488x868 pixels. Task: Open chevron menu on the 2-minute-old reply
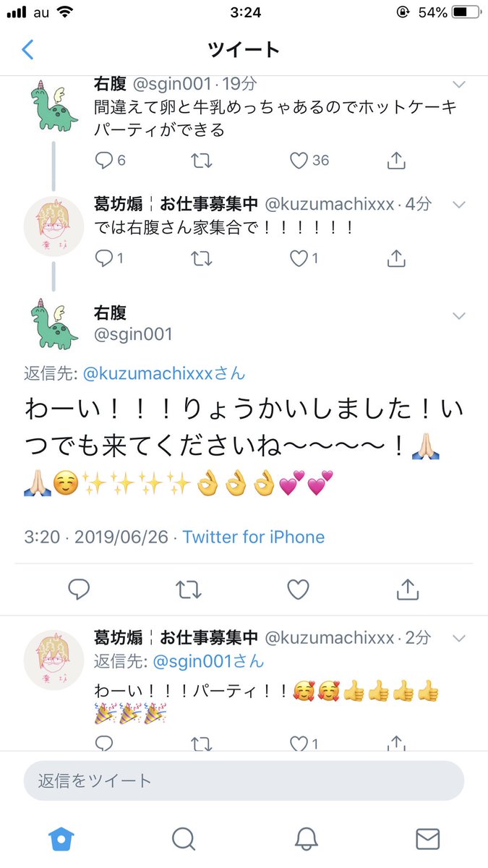[458, 638]
